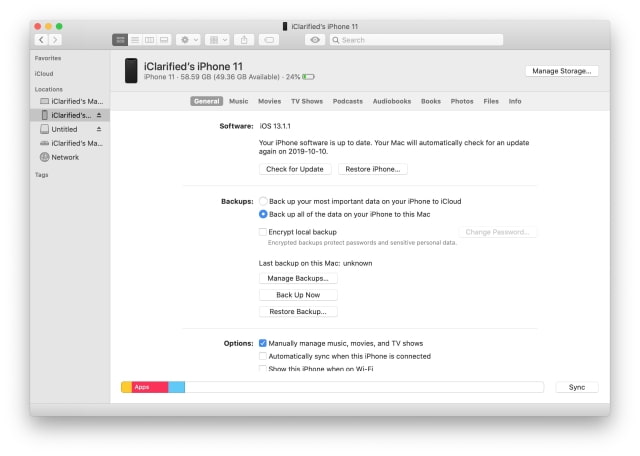Click the Favorites sidebar heading
Viewport: 640px width, 456px height.
click(48, 58)
